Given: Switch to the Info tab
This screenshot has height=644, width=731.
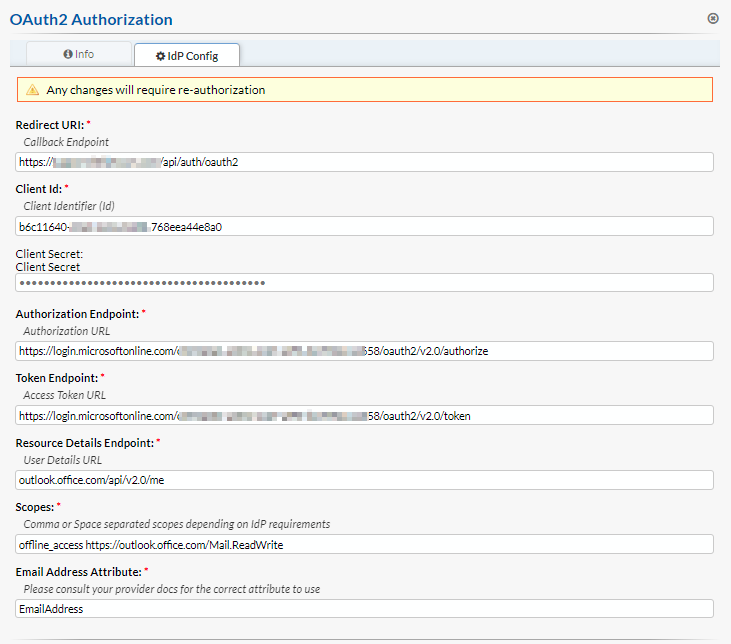Looking at the screenshot, I should tap(79, 54).
